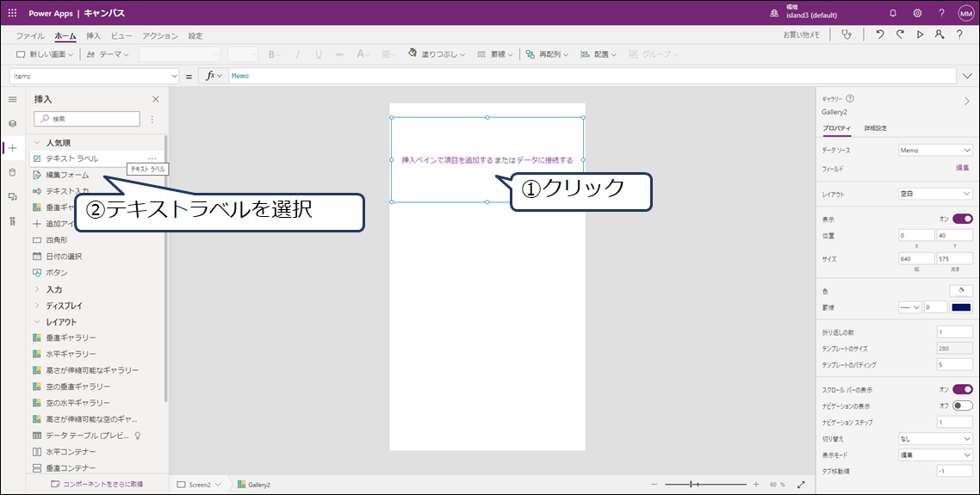Viewport: 980px width, 495px height.
Task: Open the 配置 alignment menu
Action: pos(599,54)
